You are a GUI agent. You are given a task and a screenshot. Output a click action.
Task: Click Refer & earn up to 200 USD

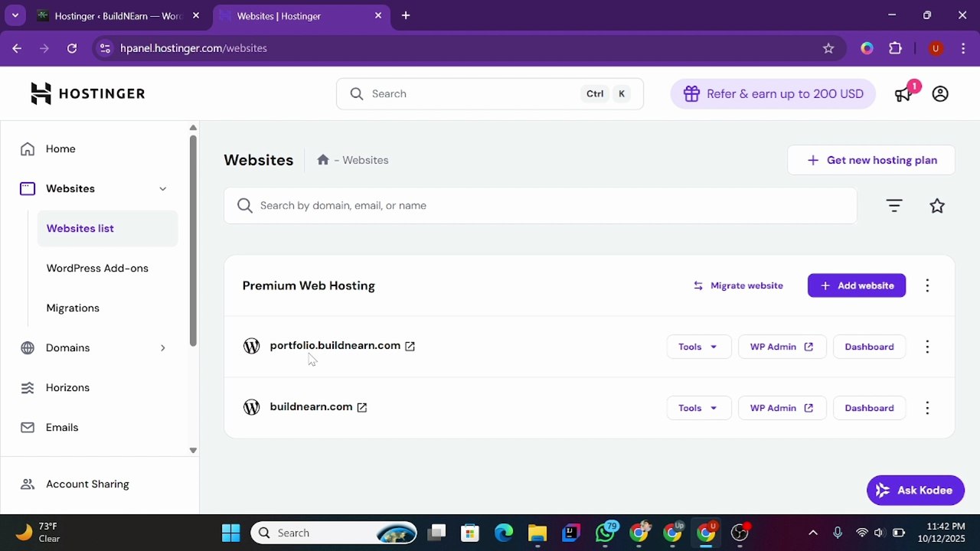click(x=773, y=94)
